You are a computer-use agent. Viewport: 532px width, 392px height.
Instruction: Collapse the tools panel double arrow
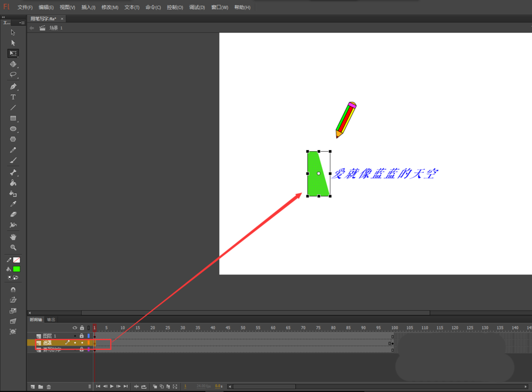(3, 17)
